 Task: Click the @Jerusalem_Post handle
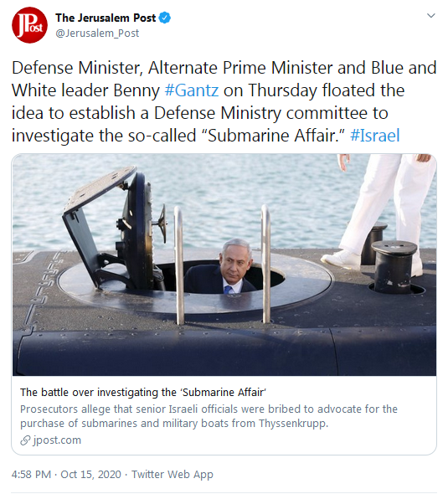pyautogui.click(x=97, y=33)
